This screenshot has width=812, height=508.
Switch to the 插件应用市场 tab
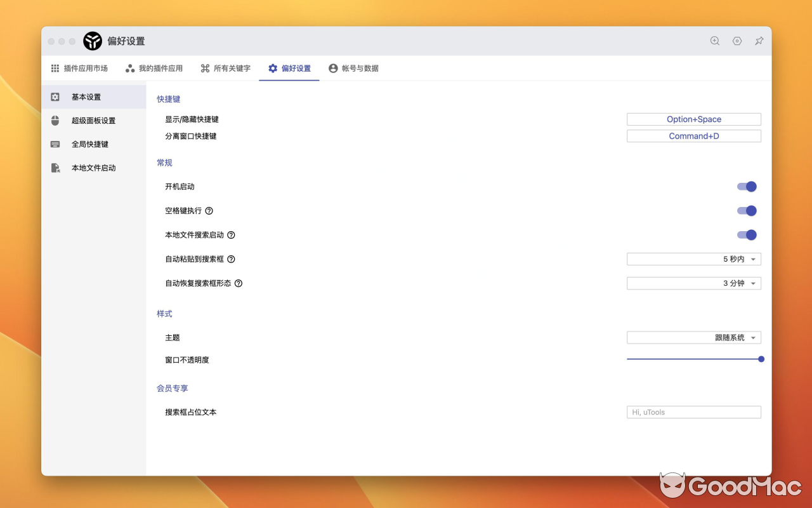point(79,68)
